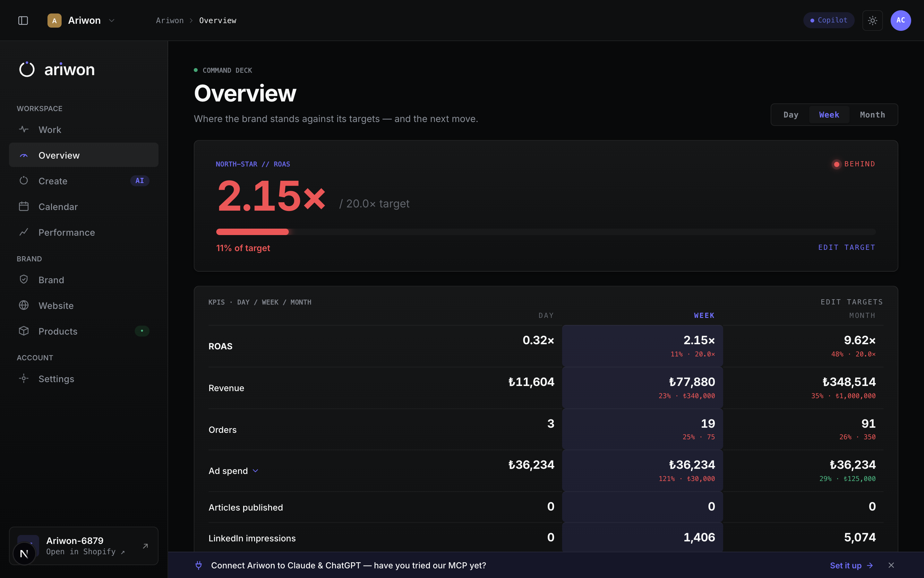Click the AI badge next to Create
Screen dimensions: 924x578
tap(140, 180)
